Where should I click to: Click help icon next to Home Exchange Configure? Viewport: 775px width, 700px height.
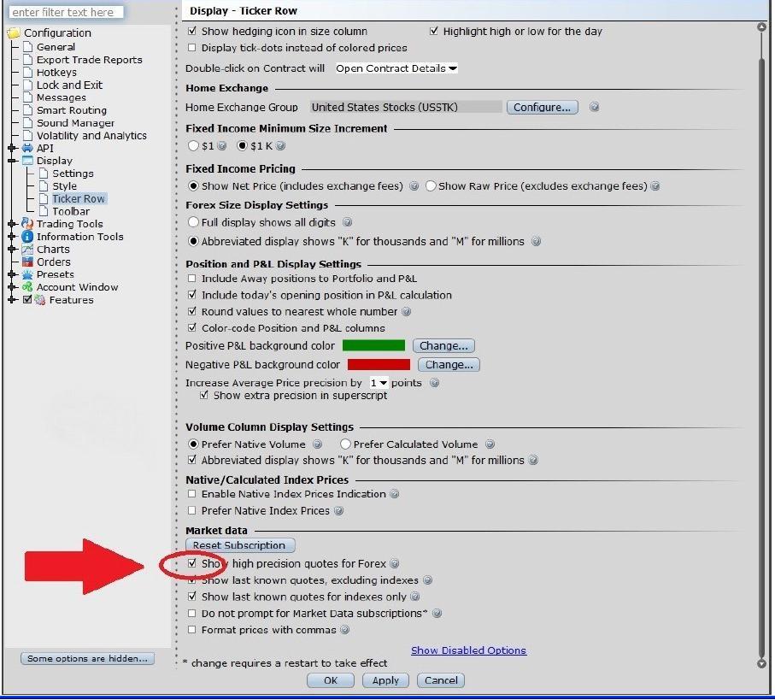tap(594, 108)
